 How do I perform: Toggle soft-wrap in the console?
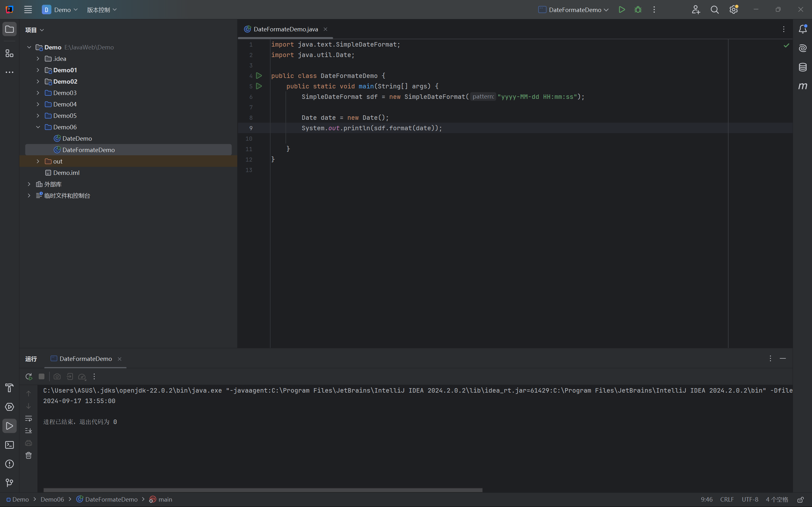[29, 419]
